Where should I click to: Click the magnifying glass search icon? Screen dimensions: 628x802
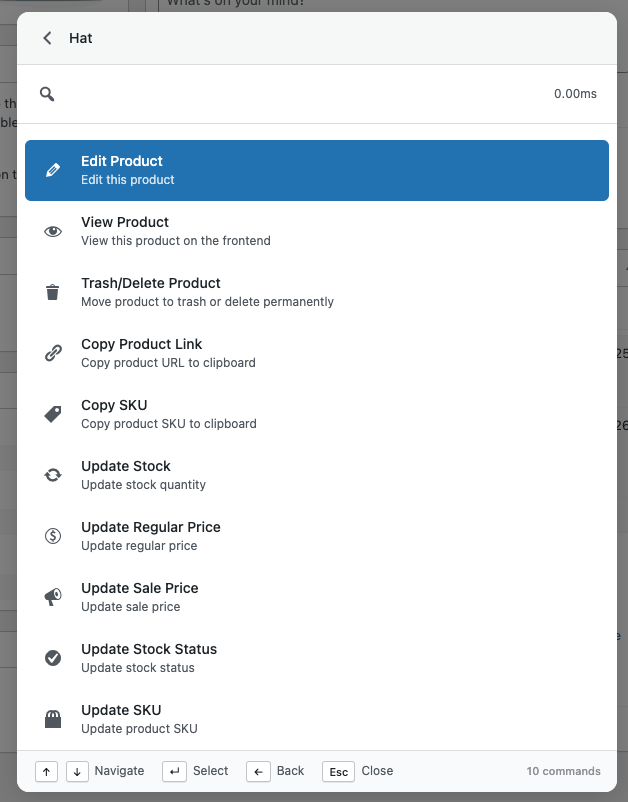(x=47, y=94)
